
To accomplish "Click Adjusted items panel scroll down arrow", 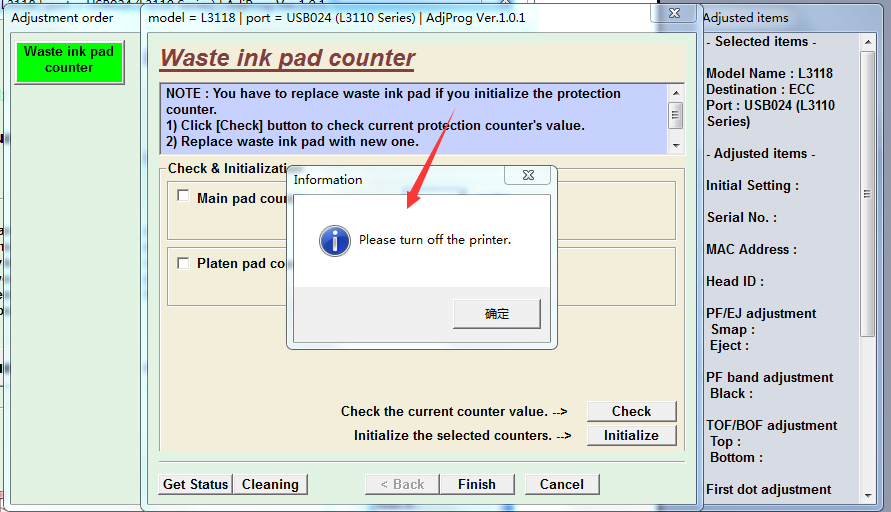I will pos(868,495).
